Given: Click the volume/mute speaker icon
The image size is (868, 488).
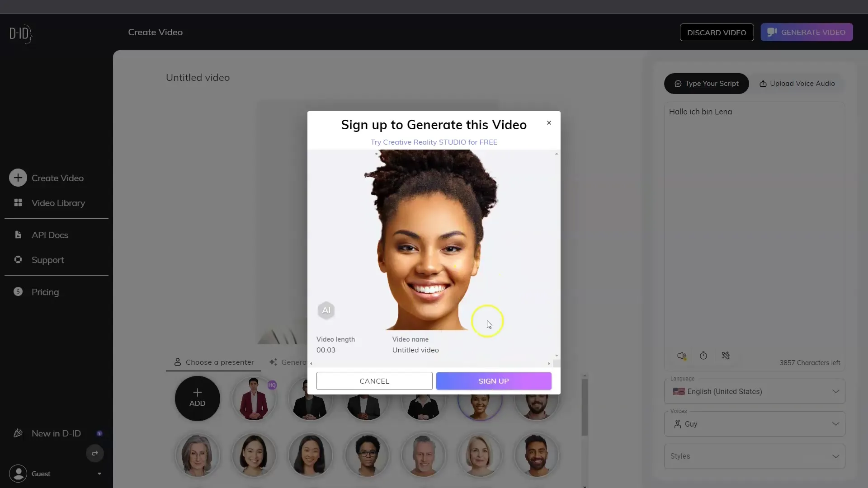Looking at the screenshot, I should [681, 356].
